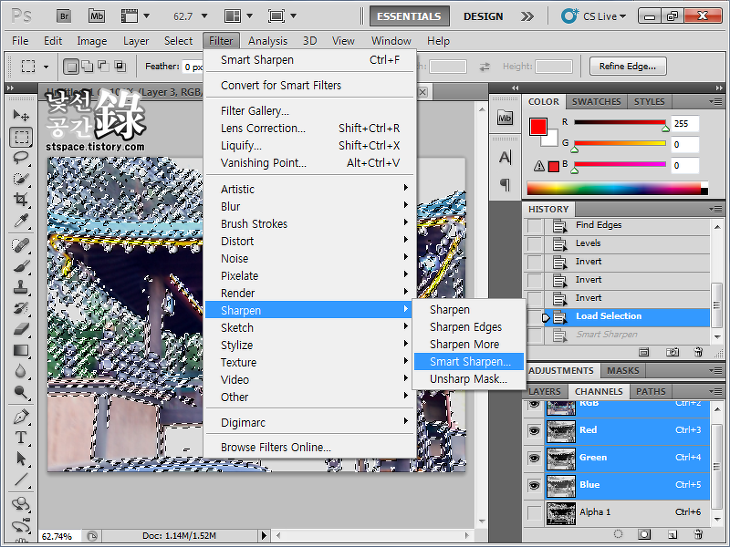
Task: Open the History panel options menu
Action: tap(715, 209)
